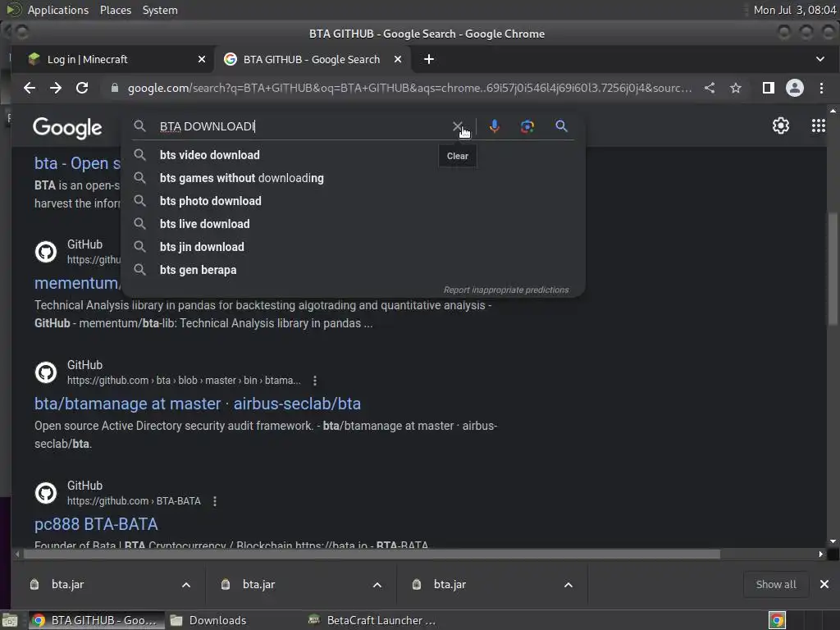Click Chrome icon in system tray
The height and width of the screenshot is (630, 840).
tap(778, 620)
